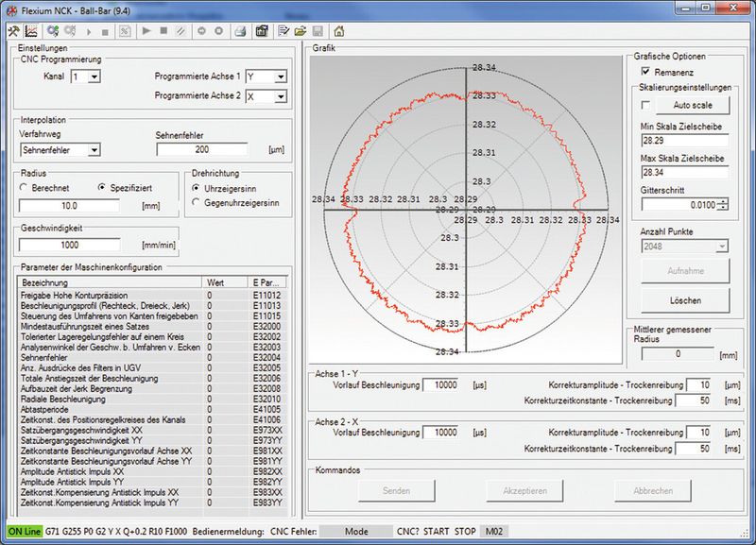
Task: Open the Anzahl Punkte 2048 dropdown
Action: tap(722, 247)
